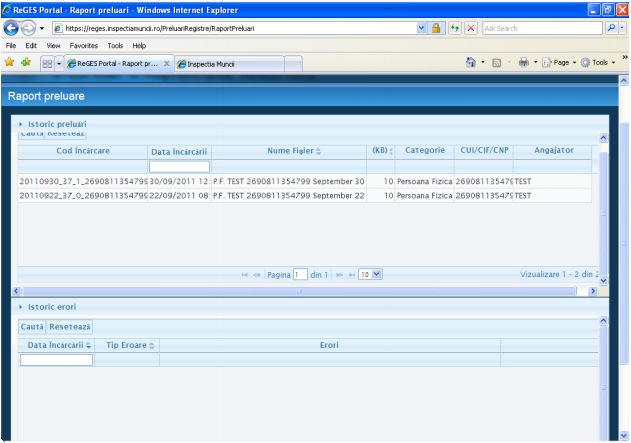The width and height of the screenshot is (631, 443).
Task: Click the first page pager icon
Action: pos(245,275)
